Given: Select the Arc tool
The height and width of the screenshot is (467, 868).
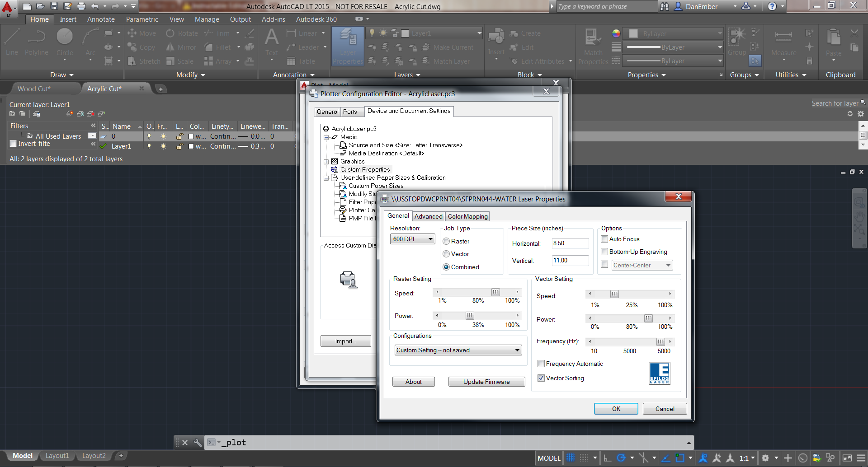Looking at the screenshot, I should pos(90,42).
